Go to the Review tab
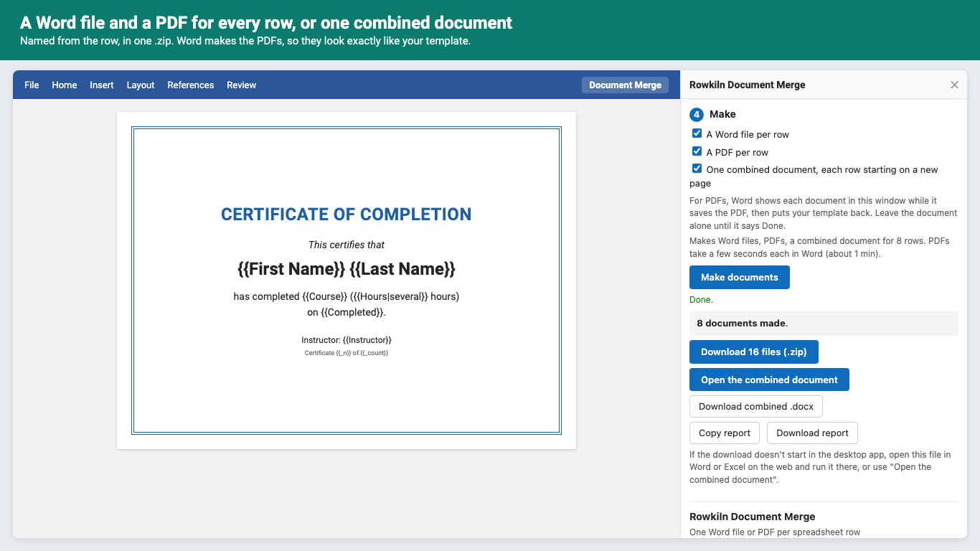The image size is (980, 551). pos(242,85)
